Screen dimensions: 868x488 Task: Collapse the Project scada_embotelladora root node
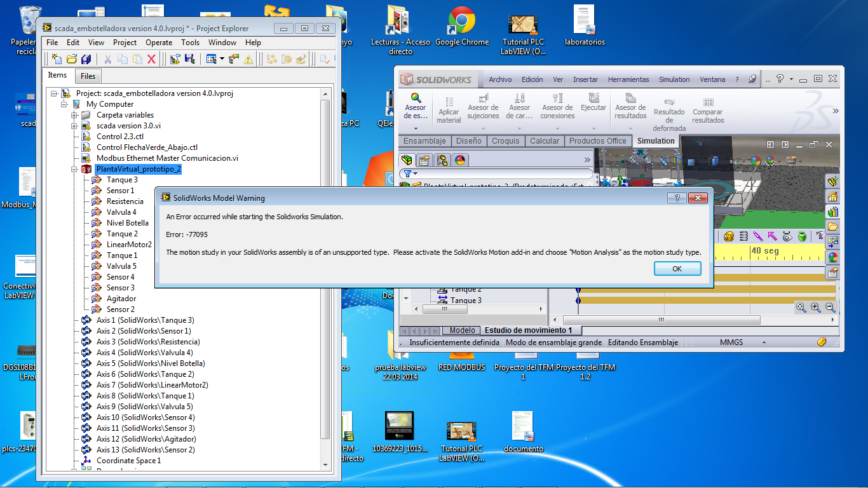click(55, 93)
